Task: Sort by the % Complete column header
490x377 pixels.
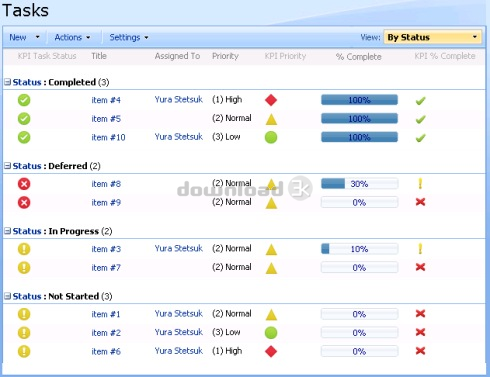Action: 358,57
